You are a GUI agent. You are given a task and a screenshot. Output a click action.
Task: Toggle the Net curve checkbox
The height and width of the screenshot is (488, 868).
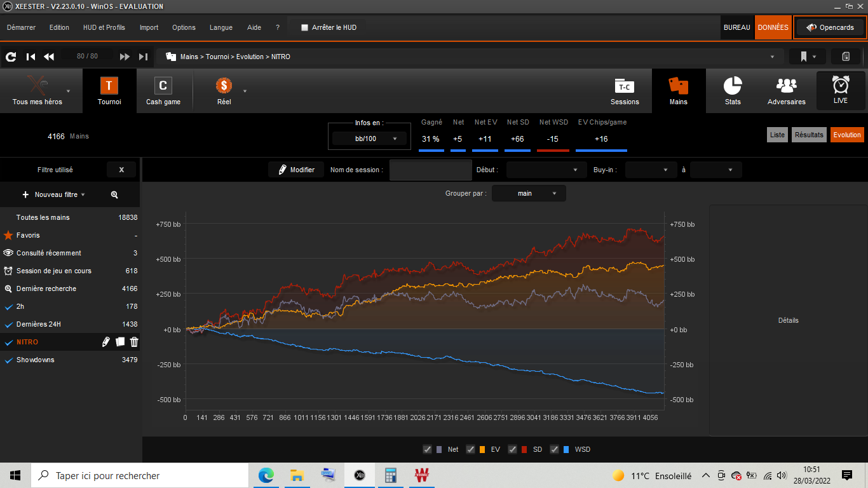pos(428,449)
